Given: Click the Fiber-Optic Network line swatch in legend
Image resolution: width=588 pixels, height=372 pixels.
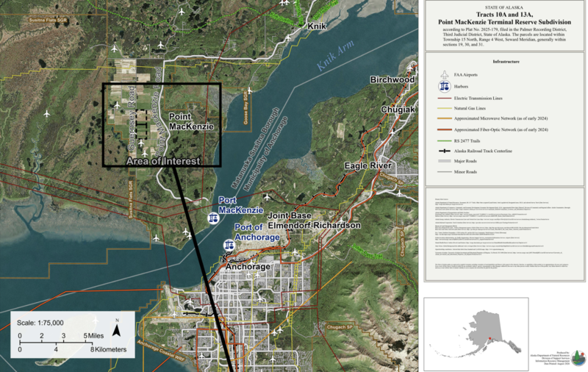Looking at the screenshot, I should (x=445, y=129).
